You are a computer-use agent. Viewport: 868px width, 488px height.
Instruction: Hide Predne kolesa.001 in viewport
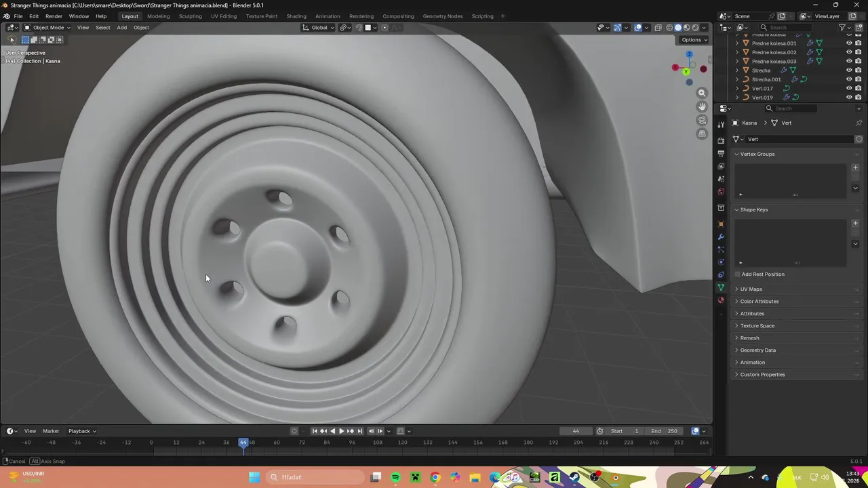849,43
